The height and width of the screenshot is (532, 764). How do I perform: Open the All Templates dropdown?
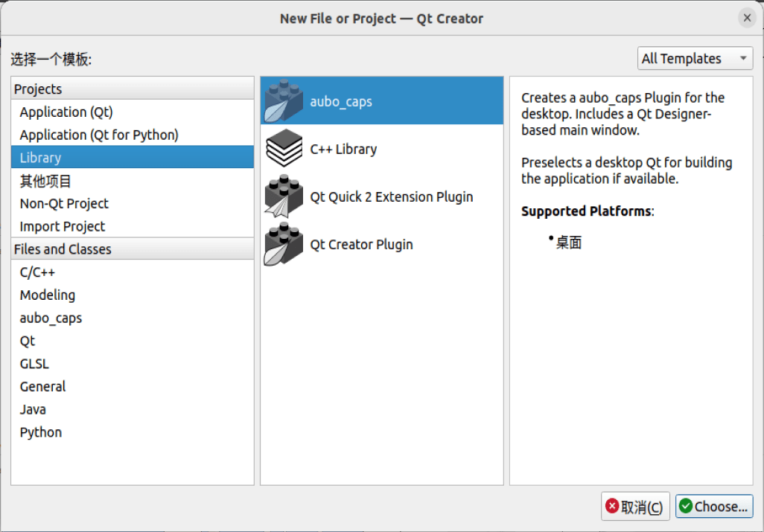point(695,58)
